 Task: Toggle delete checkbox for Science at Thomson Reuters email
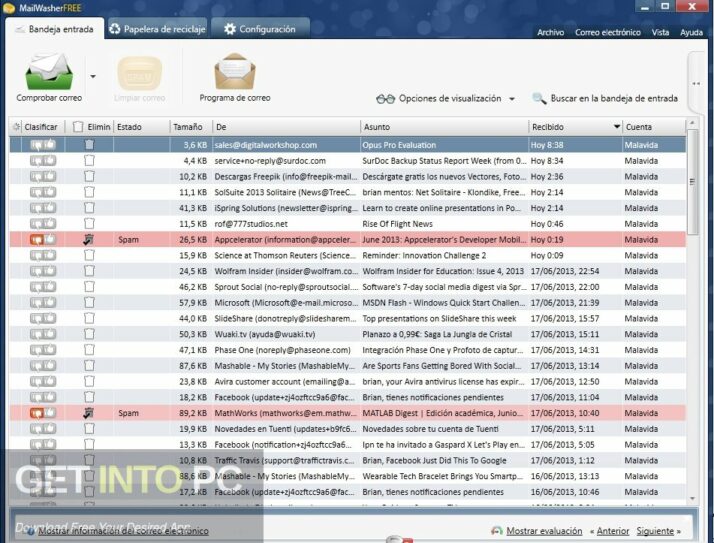pyautogui.click(x=89, y=255)
